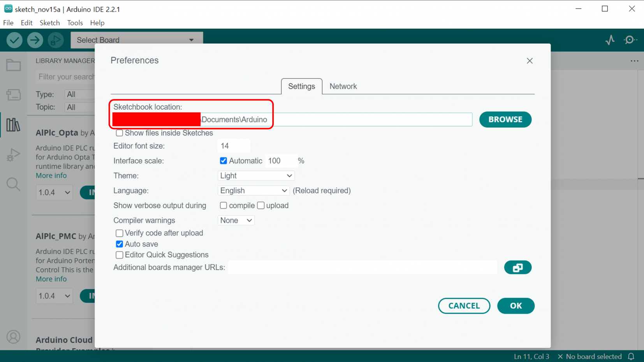Open the Theme dropdown set to Light

[x=256, y=176]
